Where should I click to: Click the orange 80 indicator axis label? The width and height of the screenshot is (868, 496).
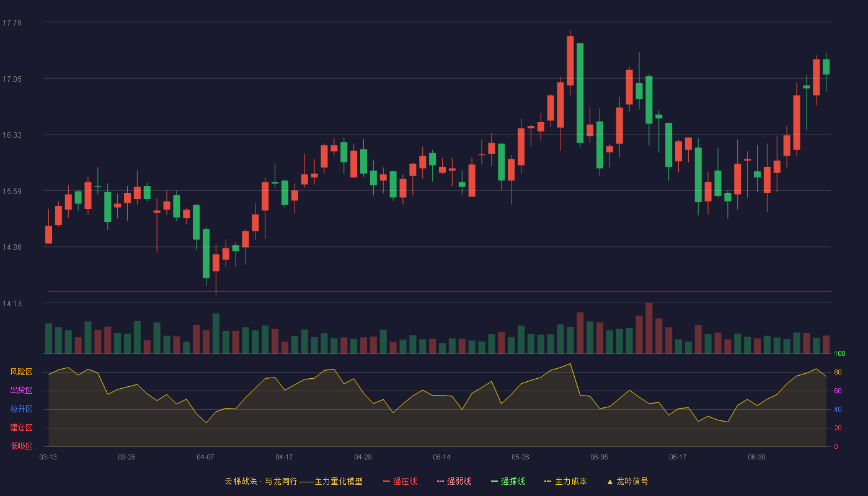click(838, 372)
